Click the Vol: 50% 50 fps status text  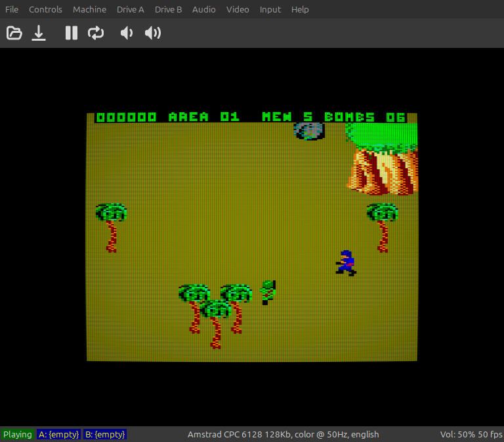(x=471, y=434)
